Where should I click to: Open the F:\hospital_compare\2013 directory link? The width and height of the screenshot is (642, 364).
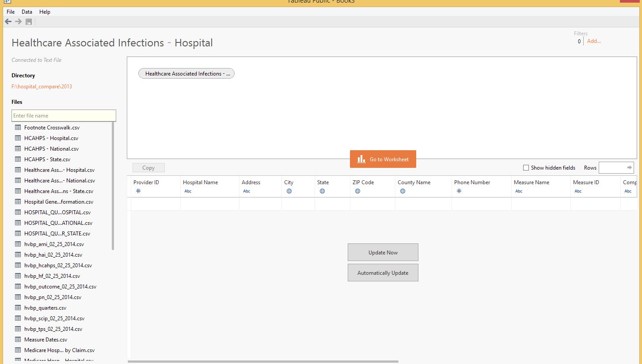pyautogui.click(x=42, y=87)
